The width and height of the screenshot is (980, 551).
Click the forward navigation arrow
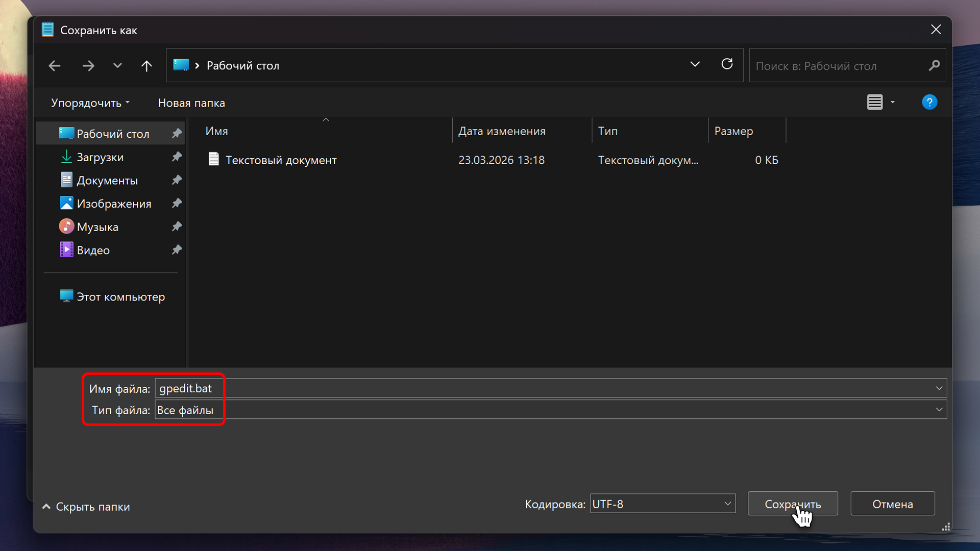(88, 66)
